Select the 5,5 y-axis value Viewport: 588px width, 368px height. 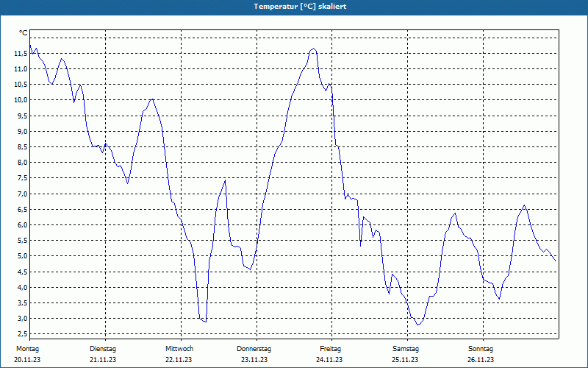22,241
